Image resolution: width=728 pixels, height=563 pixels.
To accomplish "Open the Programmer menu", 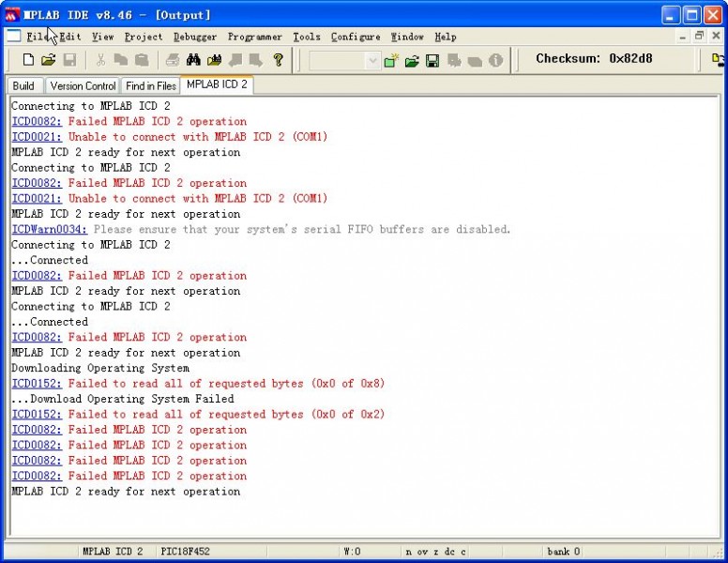I will point(254,37).
